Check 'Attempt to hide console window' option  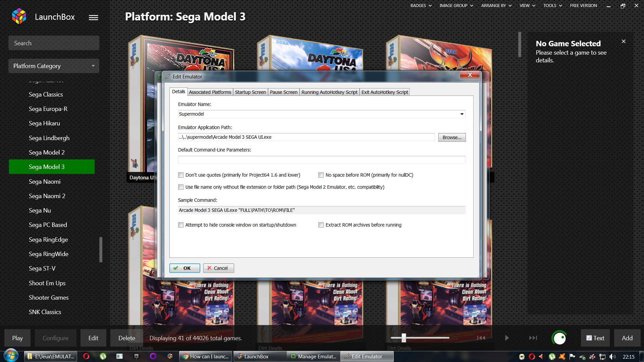point(181,225)
